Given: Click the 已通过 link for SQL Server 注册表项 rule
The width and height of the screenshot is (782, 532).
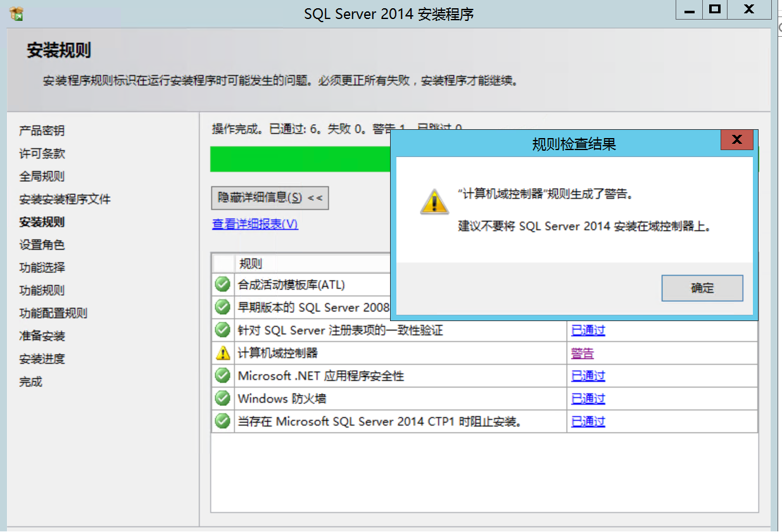Looking at the screenshot, I should (588, 330).
